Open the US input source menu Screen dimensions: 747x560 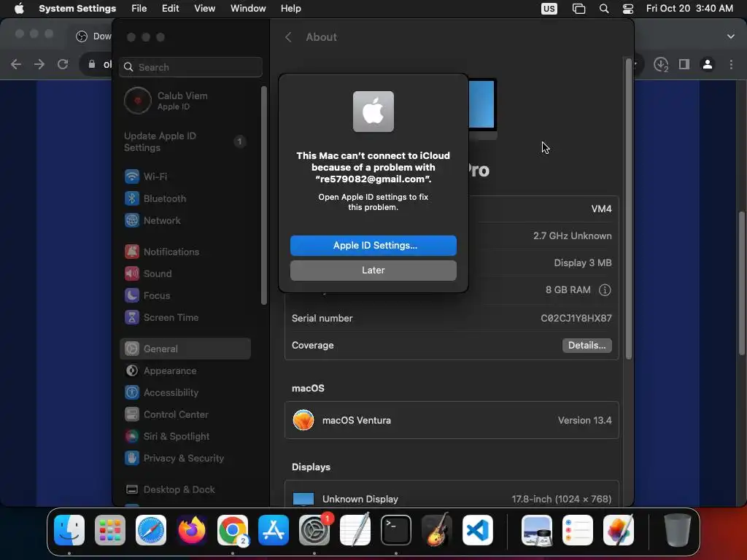coord(549,9)
